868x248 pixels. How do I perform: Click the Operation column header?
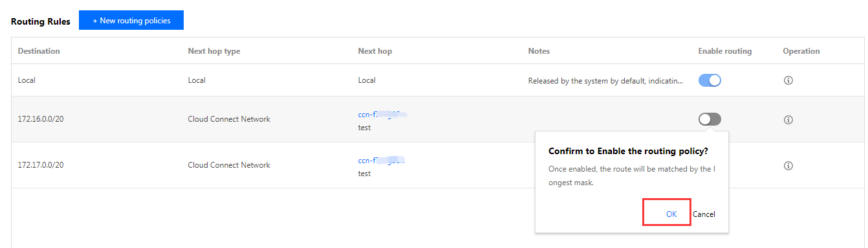pyautogui.click(x=801, y=51)
